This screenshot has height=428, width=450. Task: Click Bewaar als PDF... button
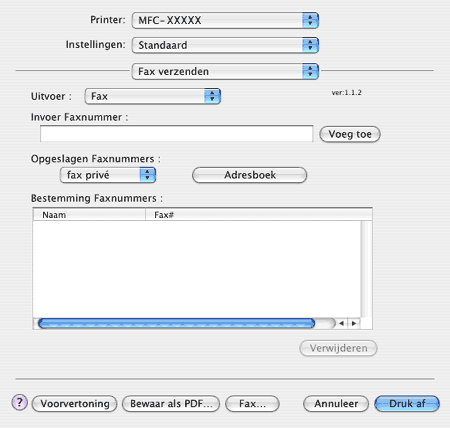pyautogui.click(x=171, y=404)
